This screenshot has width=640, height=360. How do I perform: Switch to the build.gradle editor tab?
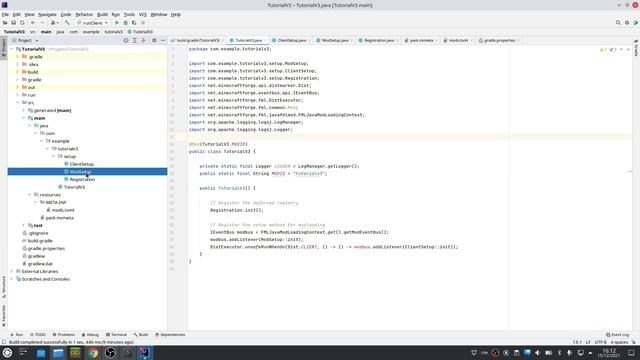pos(198,40)
